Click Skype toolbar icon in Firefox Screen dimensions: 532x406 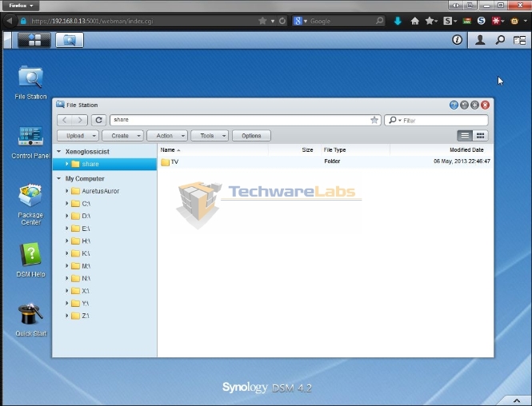point(481,21)
